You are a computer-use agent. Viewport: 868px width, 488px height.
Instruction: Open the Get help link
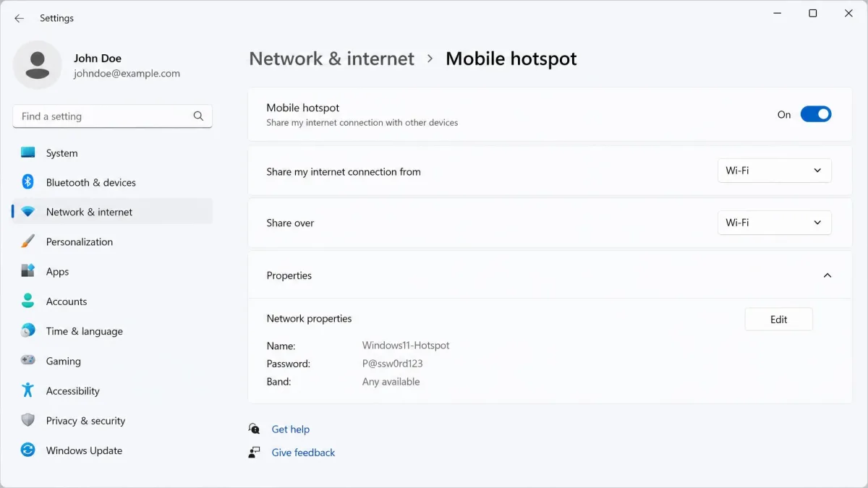(x=290, y=429)
